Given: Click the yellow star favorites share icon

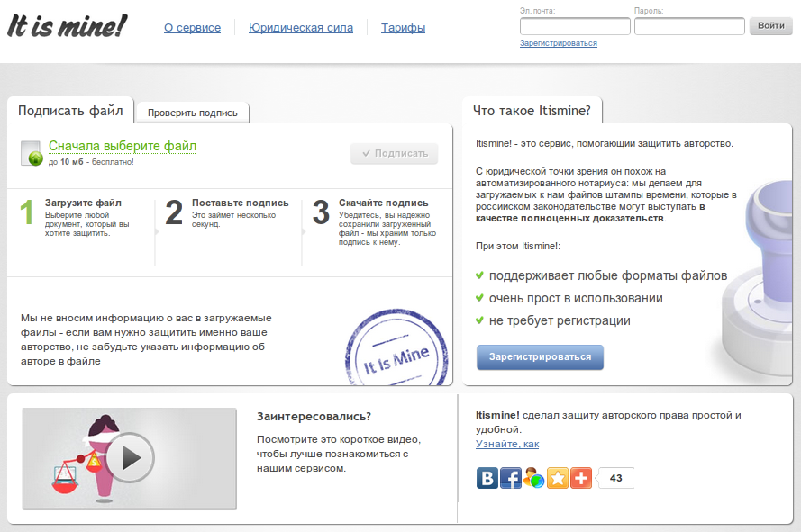Looking at the screenshot, I should point(558,478).
